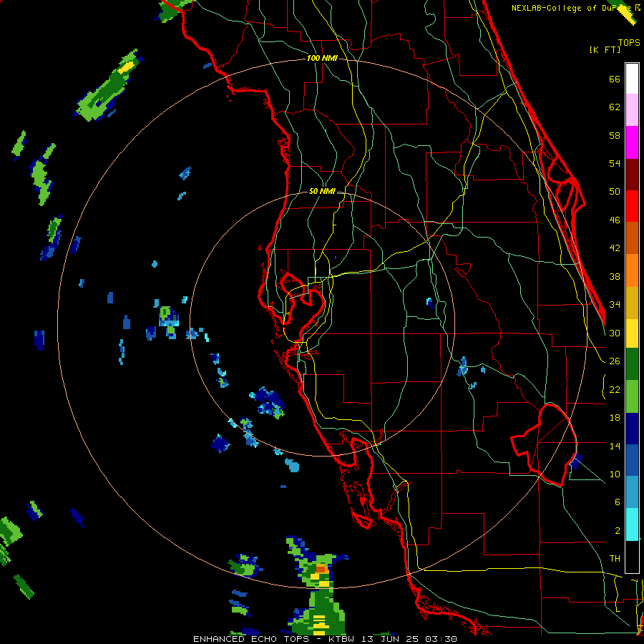Click the legend value "10"
Image resolution: width=644 pixels, height=644 pixels.
[x=615, y=474]
